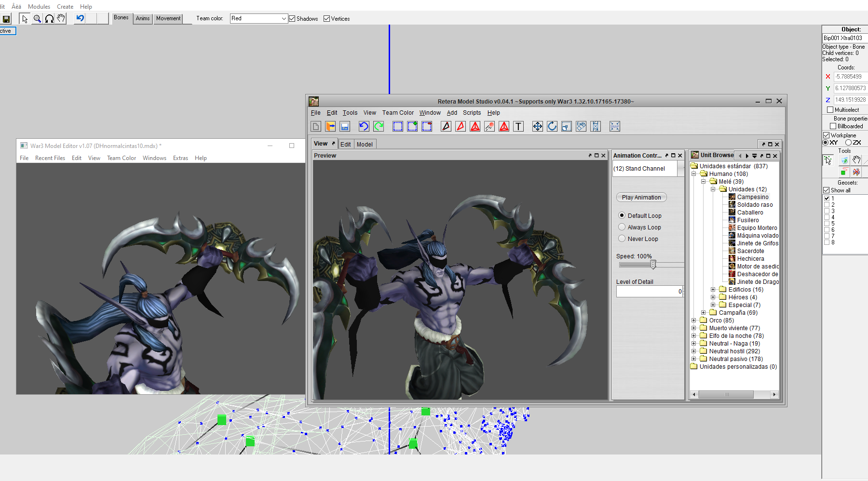Viewport: 868px width, 481px height.
Task: Enable the Multiselect checkbox
Action: pos(830,110)
